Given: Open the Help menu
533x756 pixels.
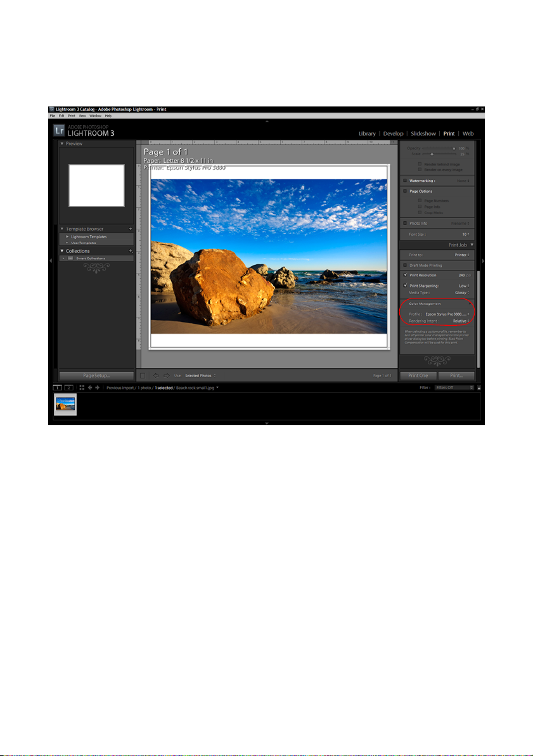Looking at the screenshot, I should click(x=108, y=116).
